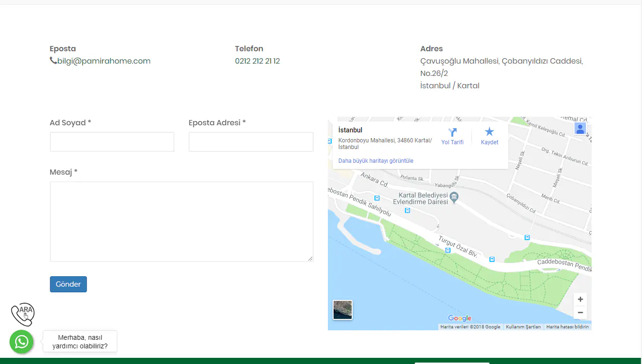
Task: Switch map to satellite view thumbnail
Action: (x=343, y=310)
